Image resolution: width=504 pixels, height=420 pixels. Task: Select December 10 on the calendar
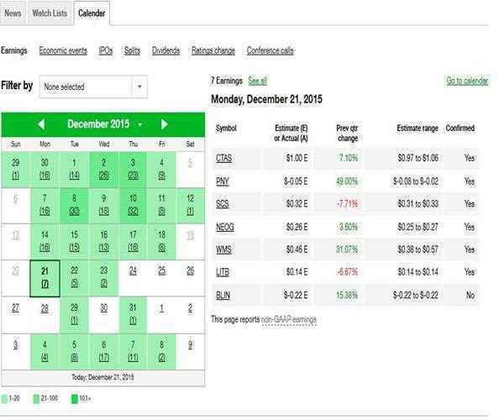pos(133,204)
